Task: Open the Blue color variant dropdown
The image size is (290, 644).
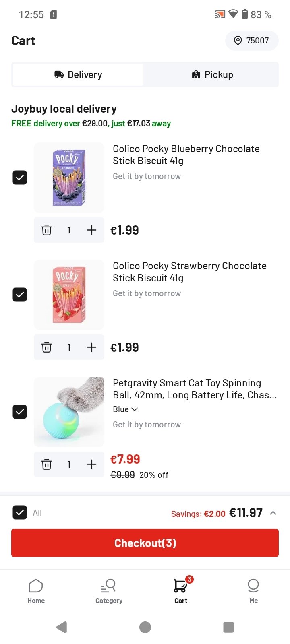Action: pos(125,409)
